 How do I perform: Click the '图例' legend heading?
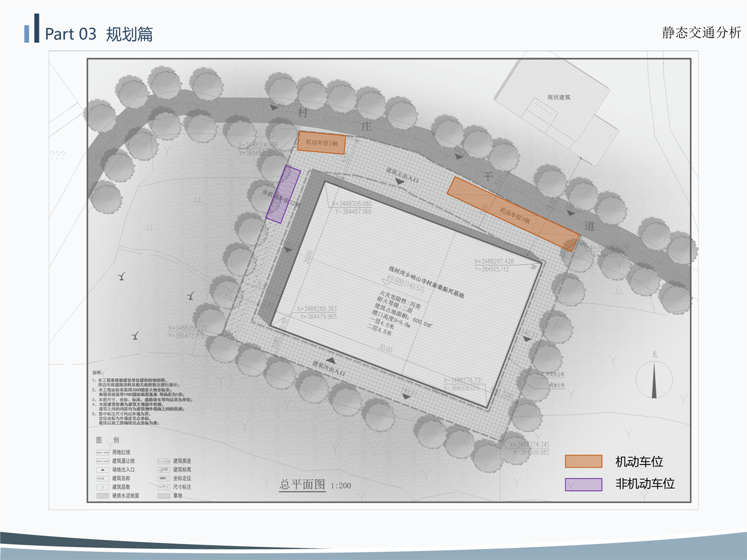click(107, 440)
